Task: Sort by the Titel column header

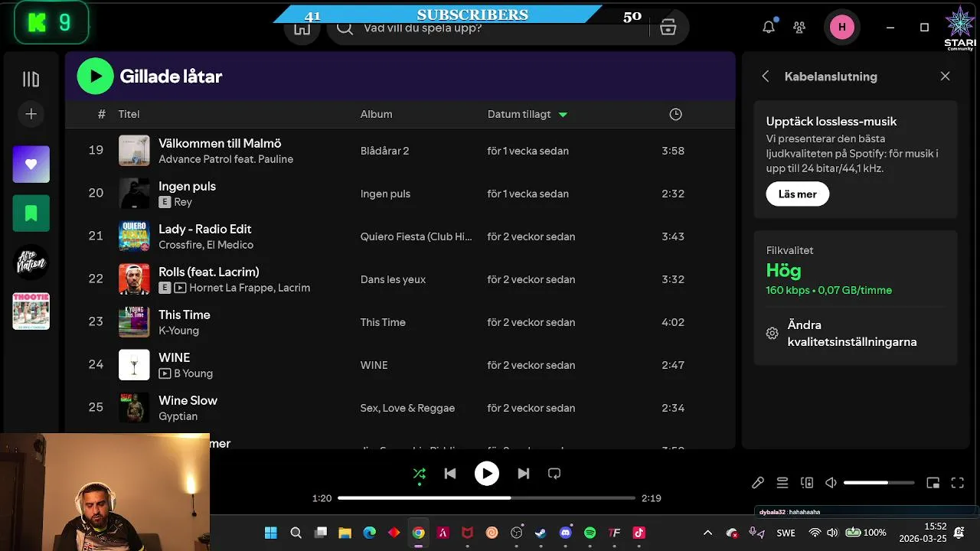Action: click(x=129, y=114)
